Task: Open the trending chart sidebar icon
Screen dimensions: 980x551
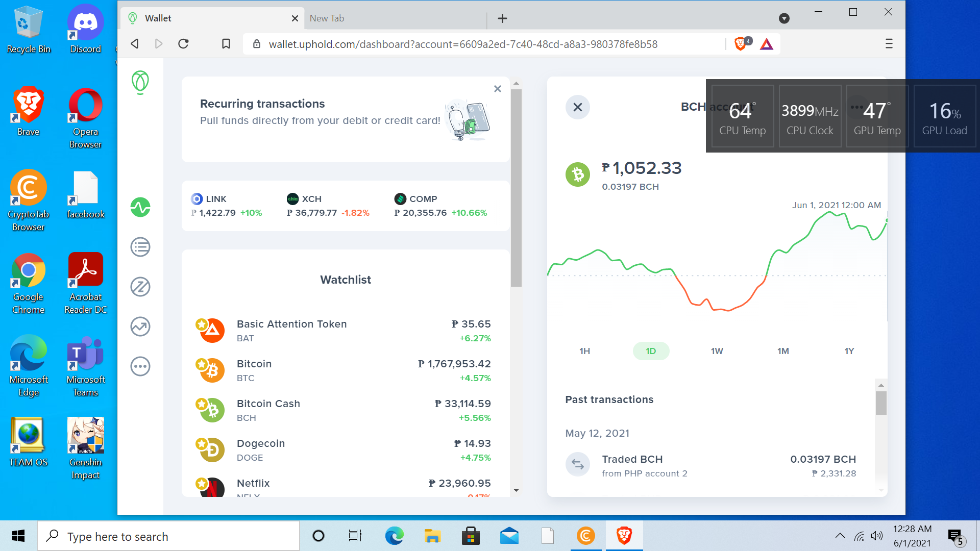Action: pyautogui.click(x=140, y=327)
